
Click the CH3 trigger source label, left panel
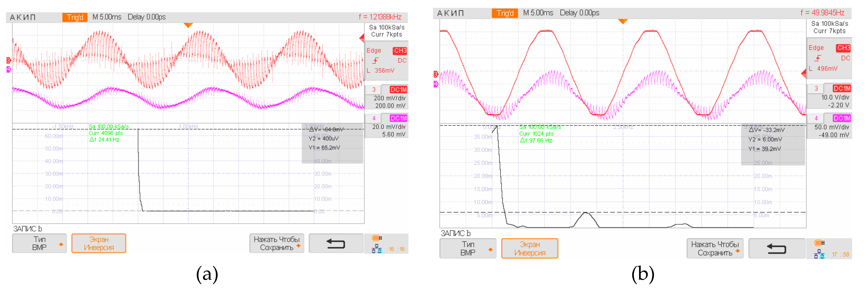400,51
